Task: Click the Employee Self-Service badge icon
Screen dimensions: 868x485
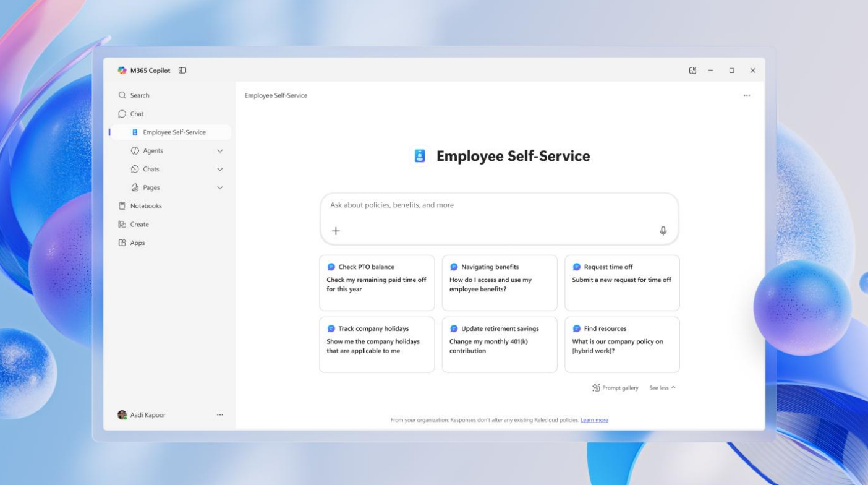Action: pos(420,157)
